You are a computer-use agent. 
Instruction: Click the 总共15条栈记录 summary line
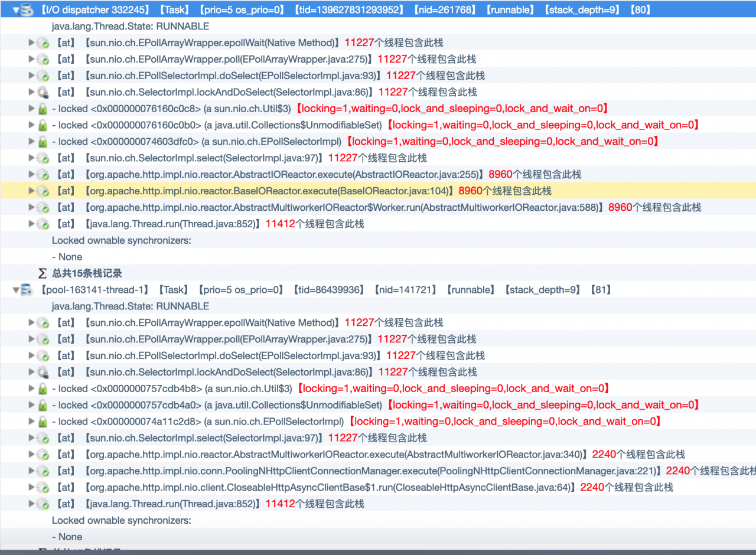(87, 273)
